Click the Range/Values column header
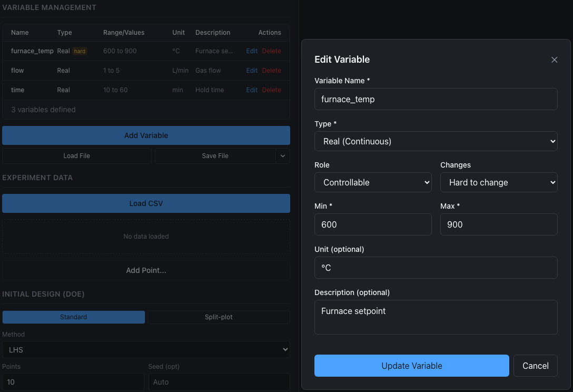The height and width of the screenshot is (392, 573). tap(124, 33)
